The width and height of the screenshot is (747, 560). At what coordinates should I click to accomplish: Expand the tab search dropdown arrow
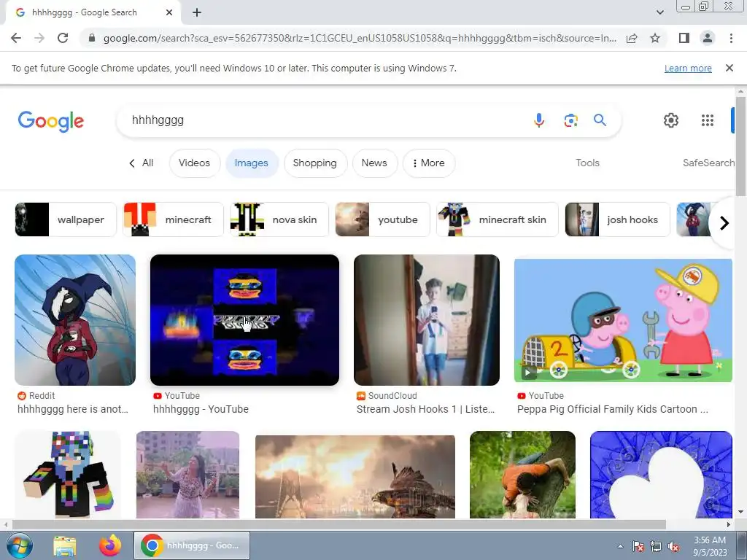point(659,13)
